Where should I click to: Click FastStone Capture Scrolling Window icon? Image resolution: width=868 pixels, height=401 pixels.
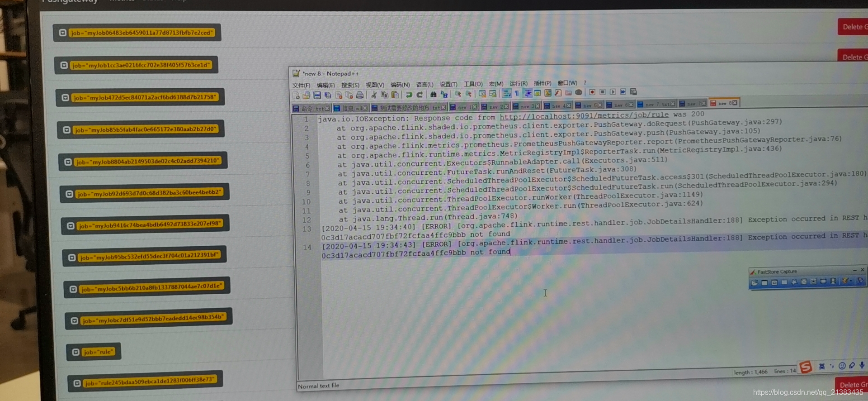point(813,282)
